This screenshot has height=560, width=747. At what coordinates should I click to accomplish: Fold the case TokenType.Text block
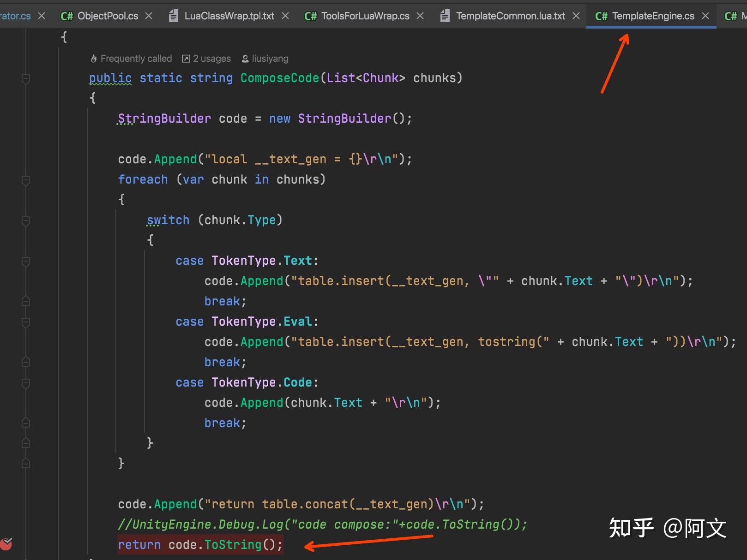(x=26, y=262)
